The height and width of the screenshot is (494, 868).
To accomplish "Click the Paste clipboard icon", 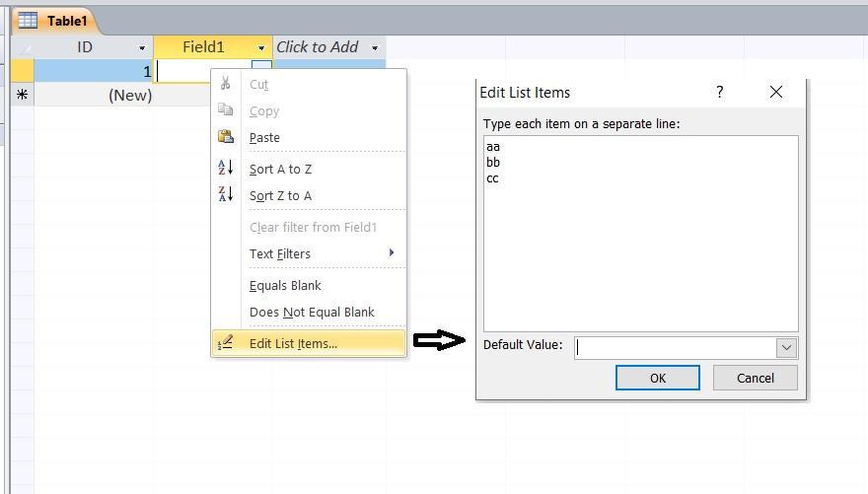I will pos(225,137).
